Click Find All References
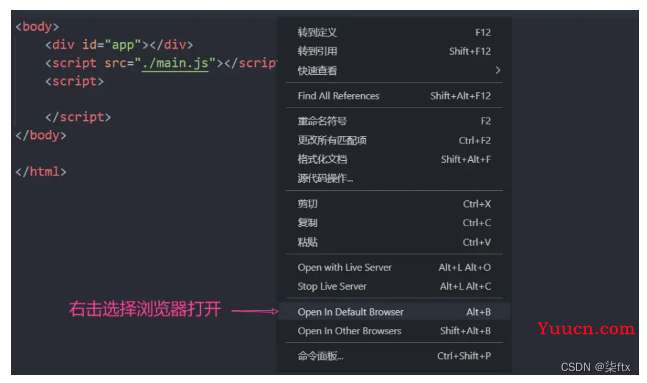The height and width of the screenshot is (383, 647). pos(394,96)
